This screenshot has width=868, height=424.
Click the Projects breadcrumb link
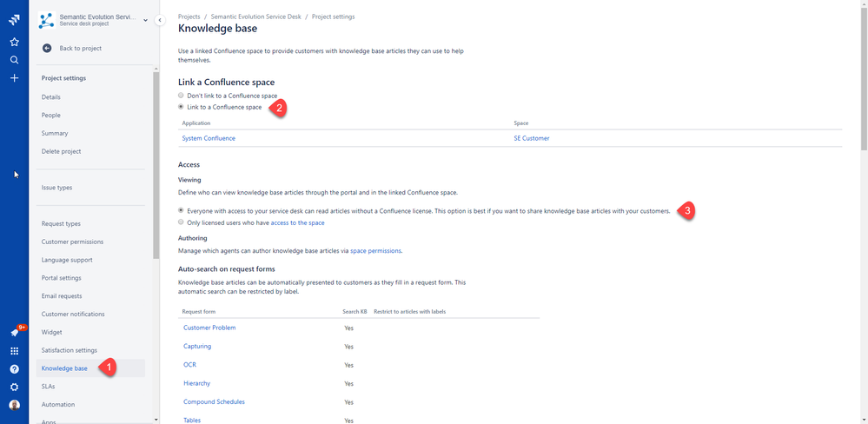[189, 17]
